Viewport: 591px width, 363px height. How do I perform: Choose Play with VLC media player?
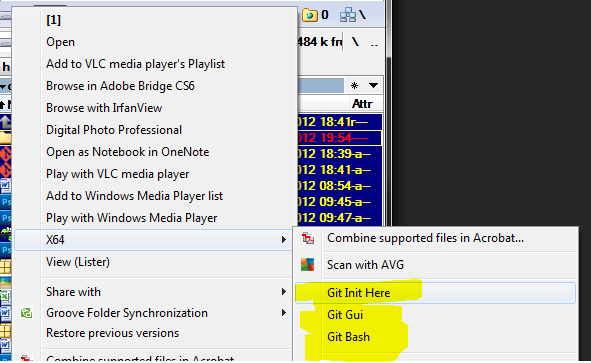point(118,174)
